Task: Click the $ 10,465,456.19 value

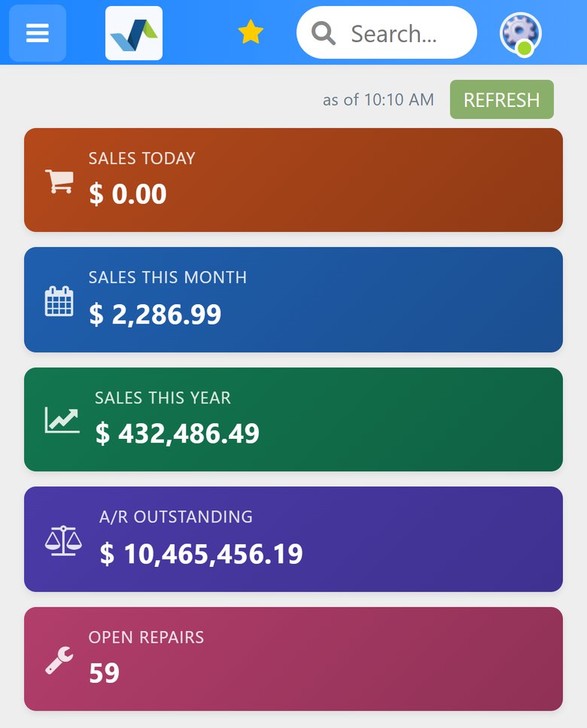Action: click(201, 554)
